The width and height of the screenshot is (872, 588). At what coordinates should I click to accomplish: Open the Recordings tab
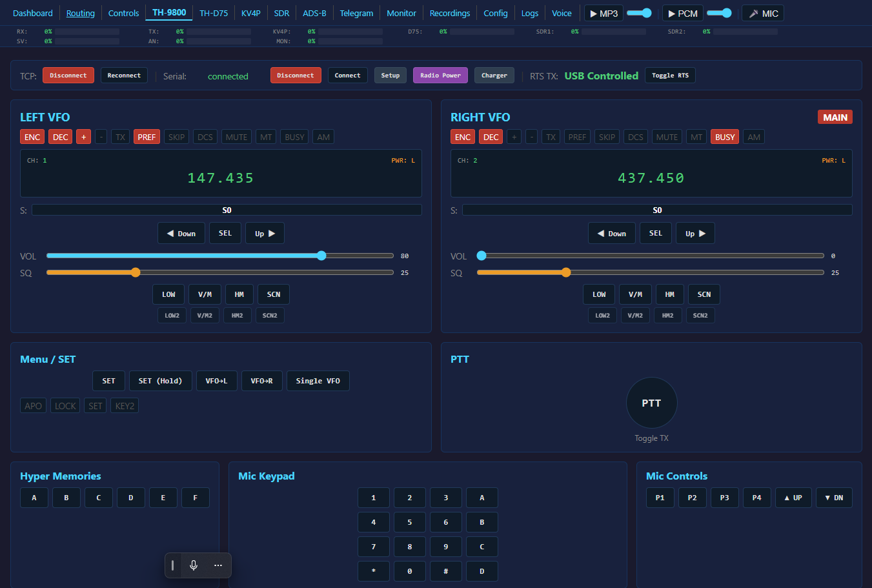pyautogui.click(x=450, y=13)
